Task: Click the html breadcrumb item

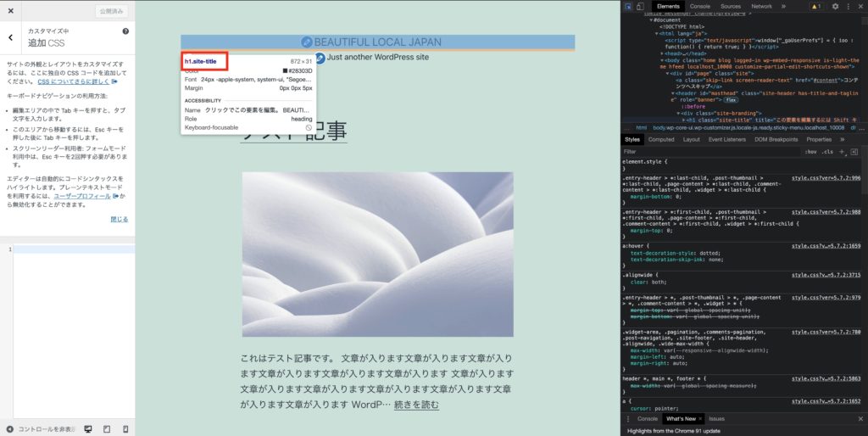Action: coord(641,128)
